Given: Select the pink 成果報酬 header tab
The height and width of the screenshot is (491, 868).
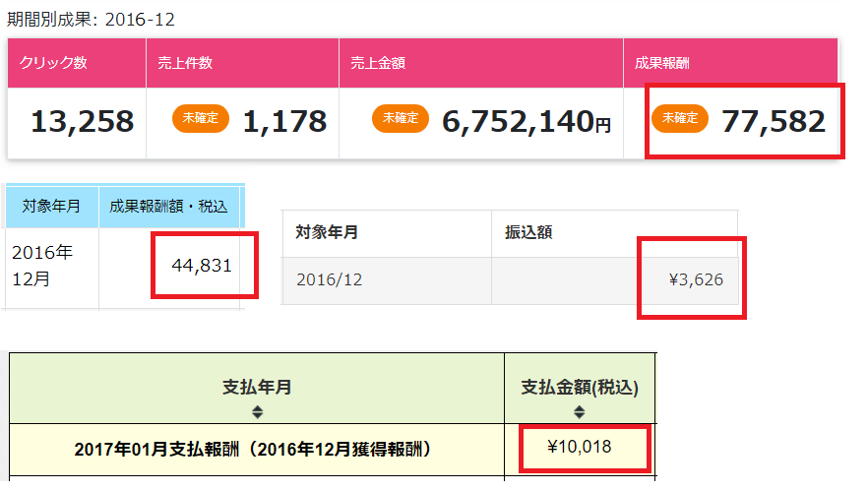Looking at the screenshot, I should (x=730, y=63).
